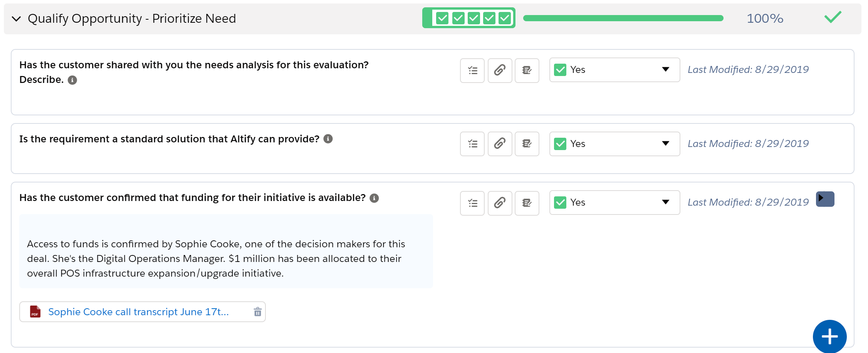The height and width of the screenshot is (353, 868).
Task: Click checklist icon for standard solution question
Action: point(472,144)
